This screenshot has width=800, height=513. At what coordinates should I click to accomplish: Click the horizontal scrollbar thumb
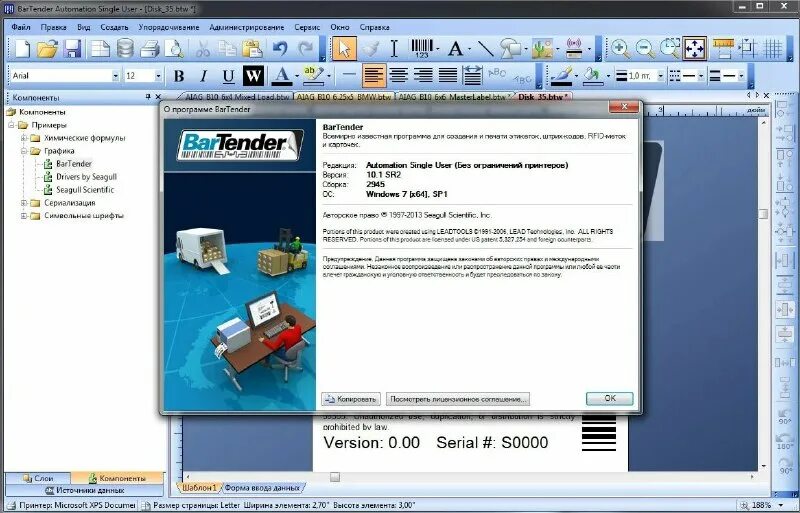pyautogui.click(x=335, y=477)
